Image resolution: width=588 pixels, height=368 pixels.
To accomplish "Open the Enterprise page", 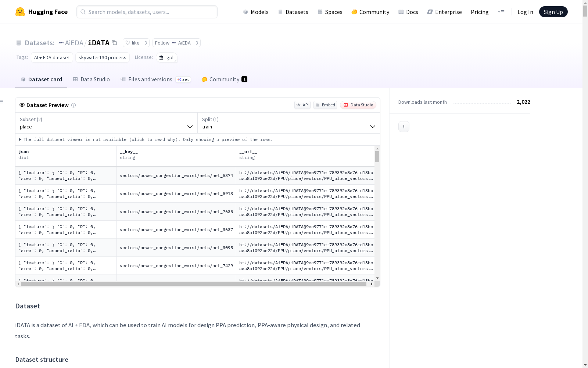I will [445, 12].
